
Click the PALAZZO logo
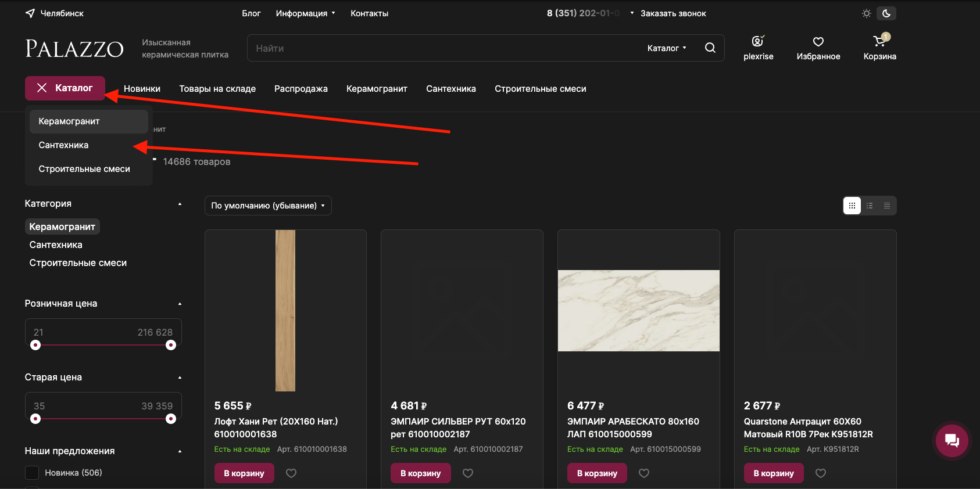74,49
